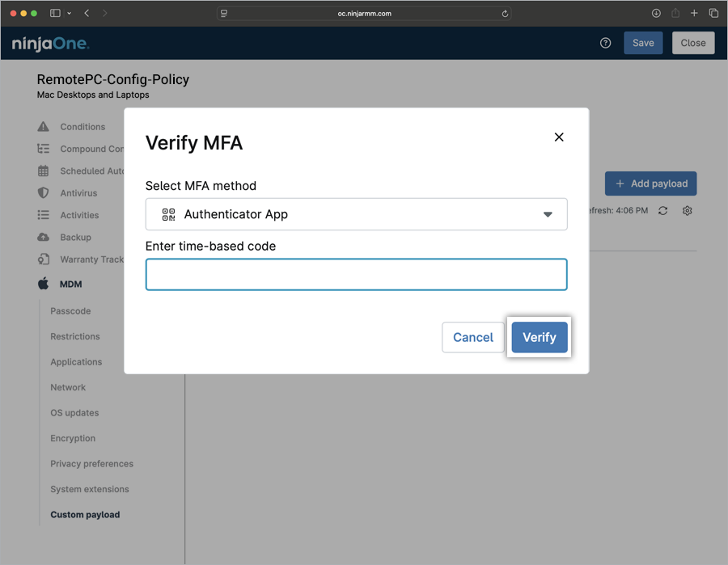Open Privacy preferences in MDM section

click(91, 464)
